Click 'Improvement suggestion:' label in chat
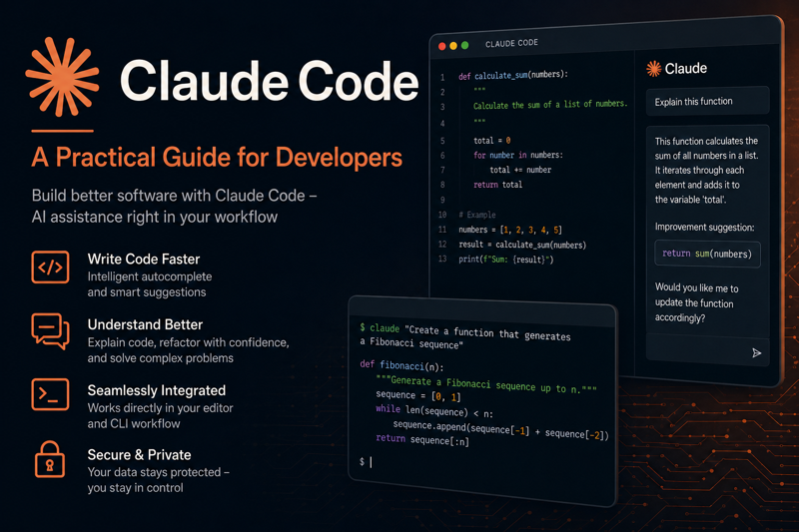 coord(704,227)
